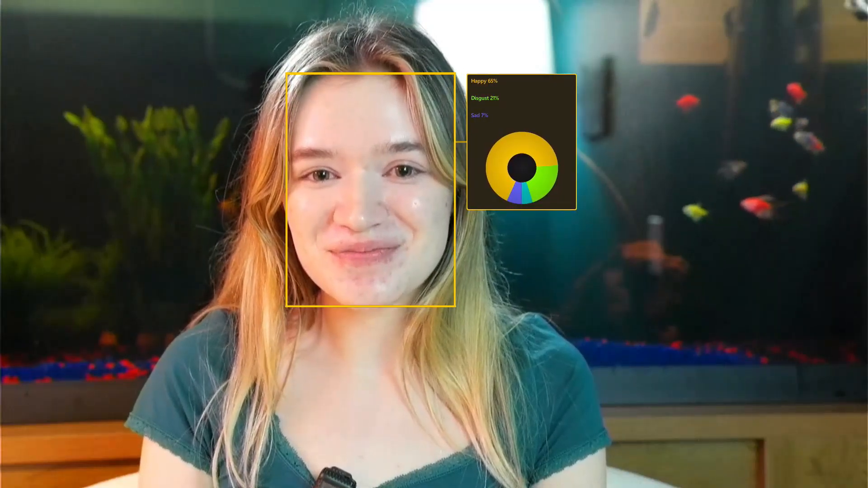
Task: Click the Disgust 21% emotion label
Action: [485, 98]
